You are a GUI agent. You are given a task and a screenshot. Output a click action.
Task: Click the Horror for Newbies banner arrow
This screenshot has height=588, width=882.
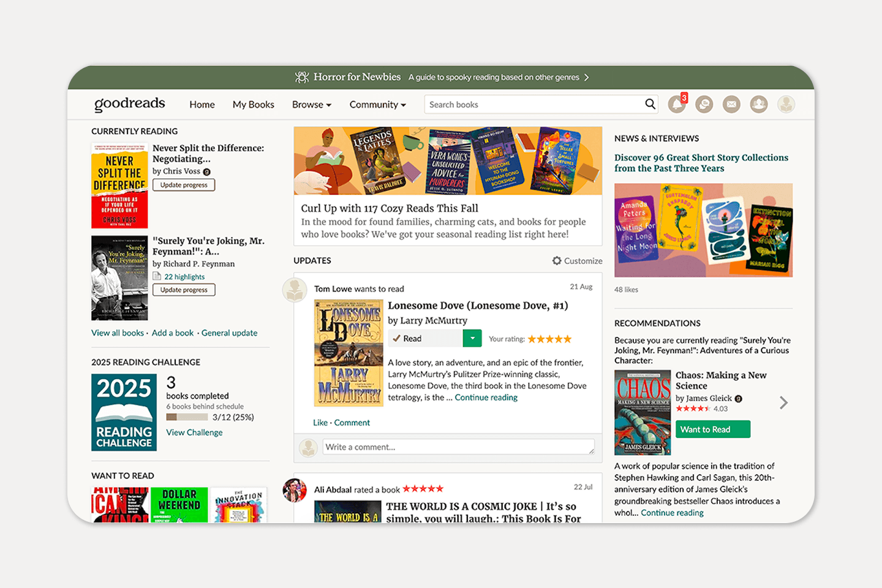[x=586, y=77]
